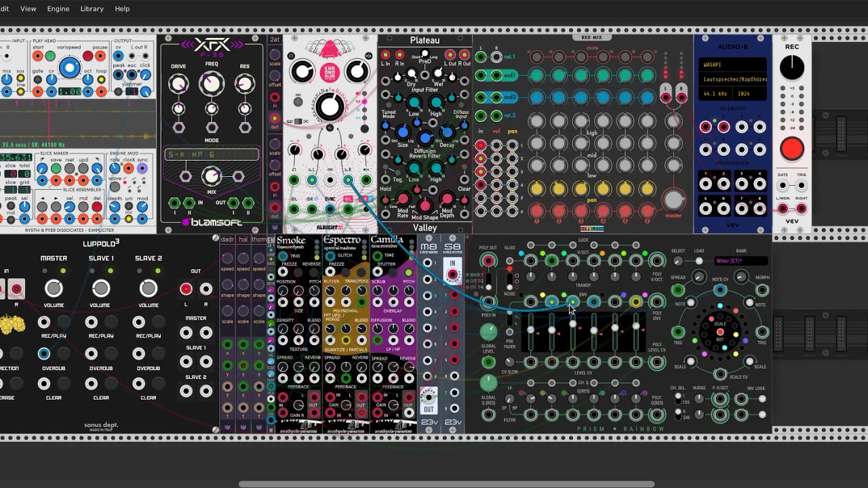The image size is (868, 488).
Task: Click the red record button on REC module
Action: 792,148
